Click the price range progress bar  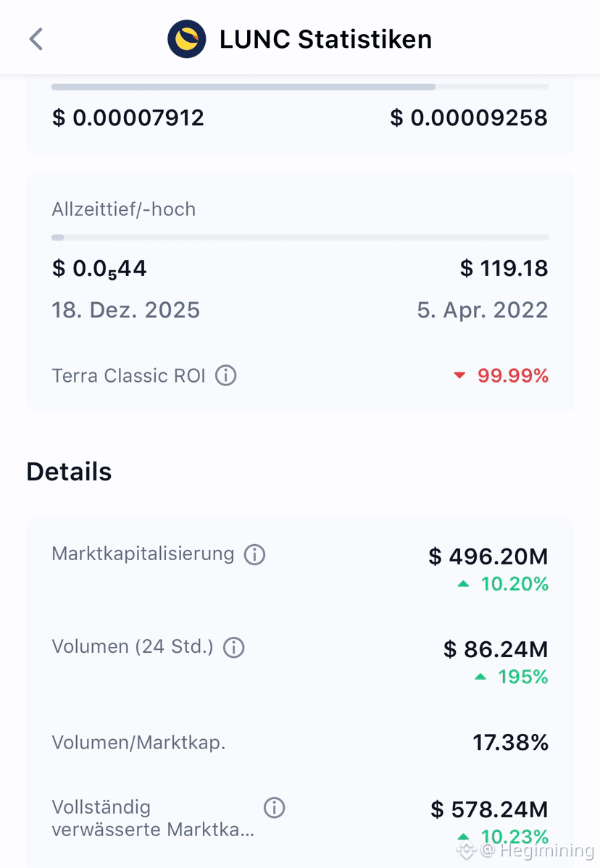300,87
